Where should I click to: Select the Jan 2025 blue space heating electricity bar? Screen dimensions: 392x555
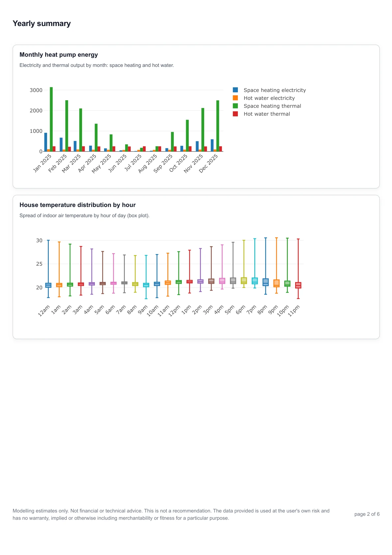tap(46, 142)
